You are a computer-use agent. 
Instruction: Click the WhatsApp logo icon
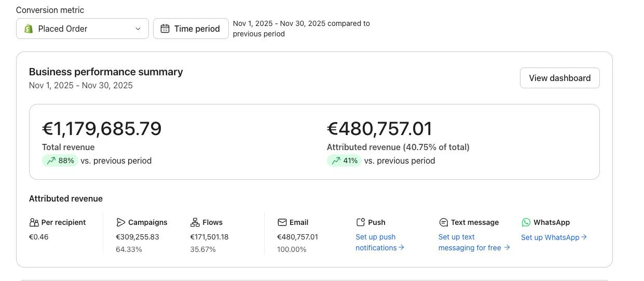[x=526, y=222]
